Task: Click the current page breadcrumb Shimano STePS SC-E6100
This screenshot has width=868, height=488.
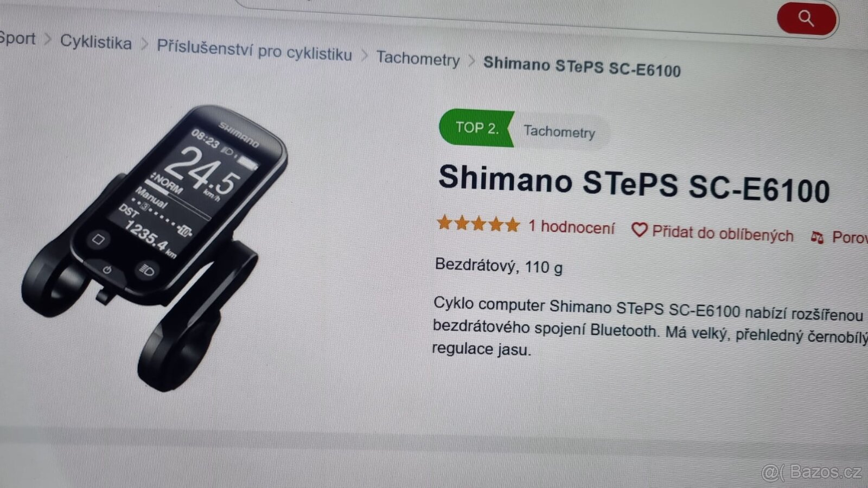Action: 582,67
